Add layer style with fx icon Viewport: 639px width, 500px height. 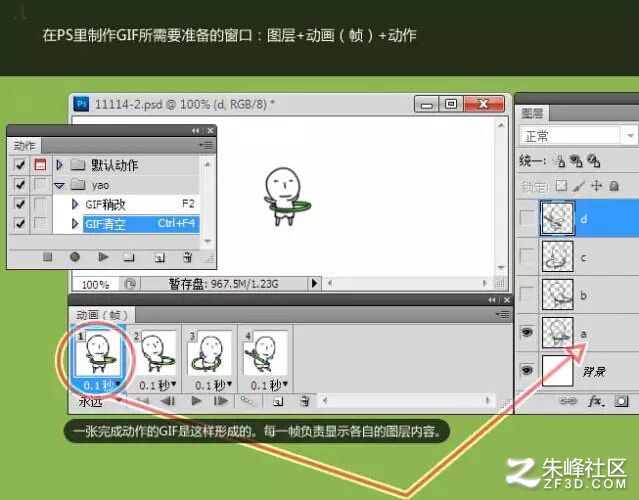coord(596,401)
